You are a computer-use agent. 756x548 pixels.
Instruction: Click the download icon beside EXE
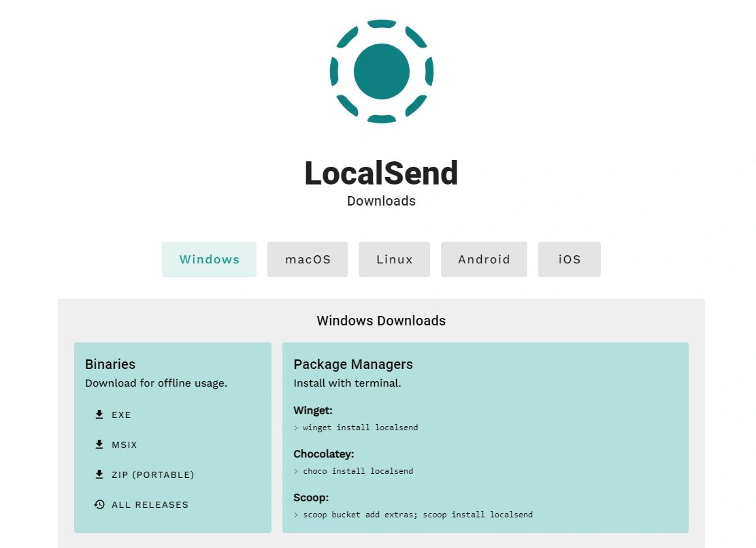(99, 415)
